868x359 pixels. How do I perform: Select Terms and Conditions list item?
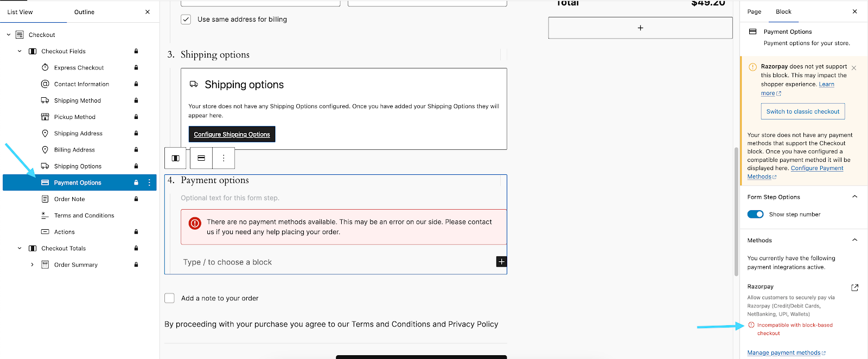click(x=80, y=215)
